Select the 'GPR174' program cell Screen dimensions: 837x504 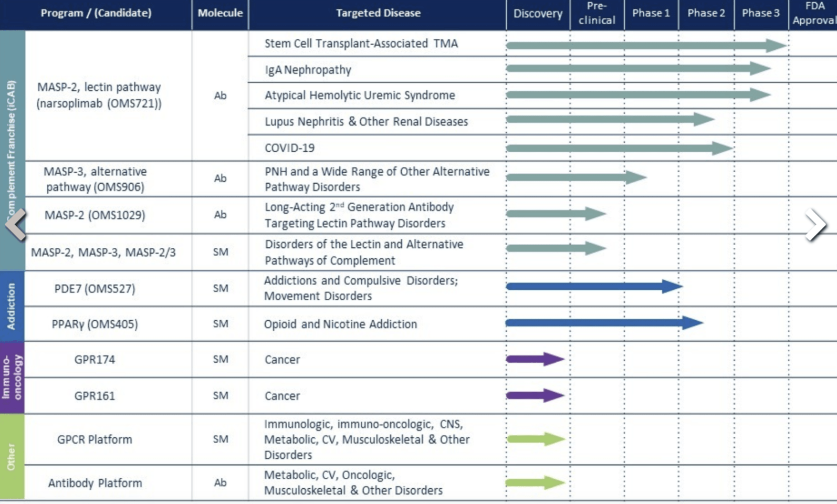pyautogui.click(x=95, y=360)
